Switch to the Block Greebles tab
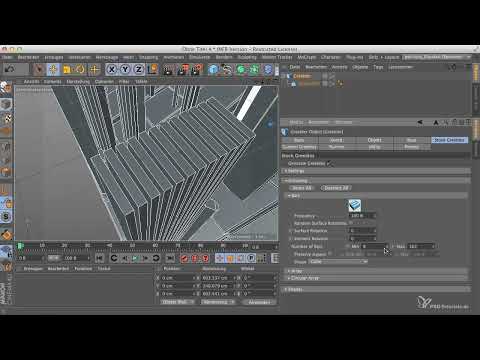Screen dimensions: 480x360 [x=450, y=140]
